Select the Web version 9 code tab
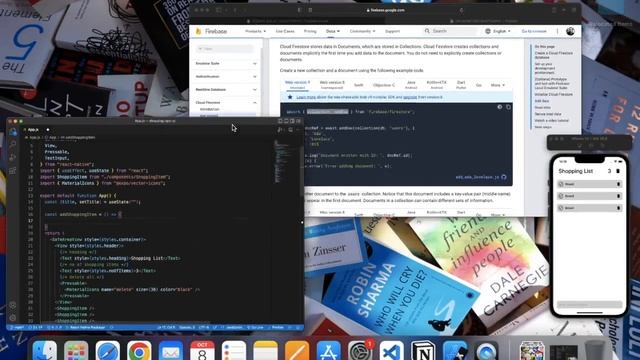The height and width of the screenshot is (360, 640). click(297, 85)
